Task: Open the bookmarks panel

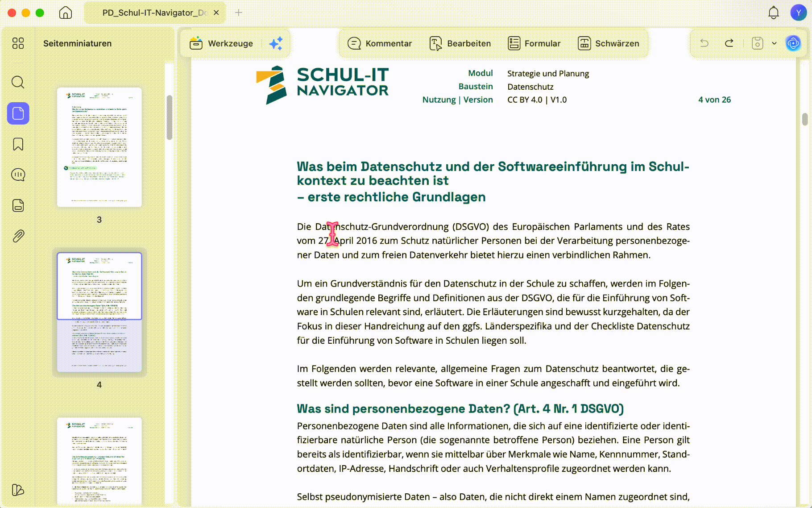Action: pos(18,144)
